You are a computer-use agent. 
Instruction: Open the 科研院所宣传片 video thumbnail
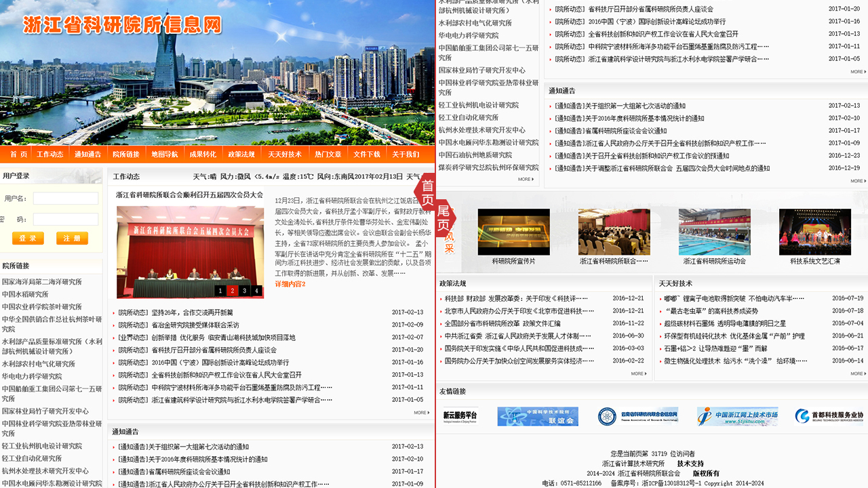(513, 232)
